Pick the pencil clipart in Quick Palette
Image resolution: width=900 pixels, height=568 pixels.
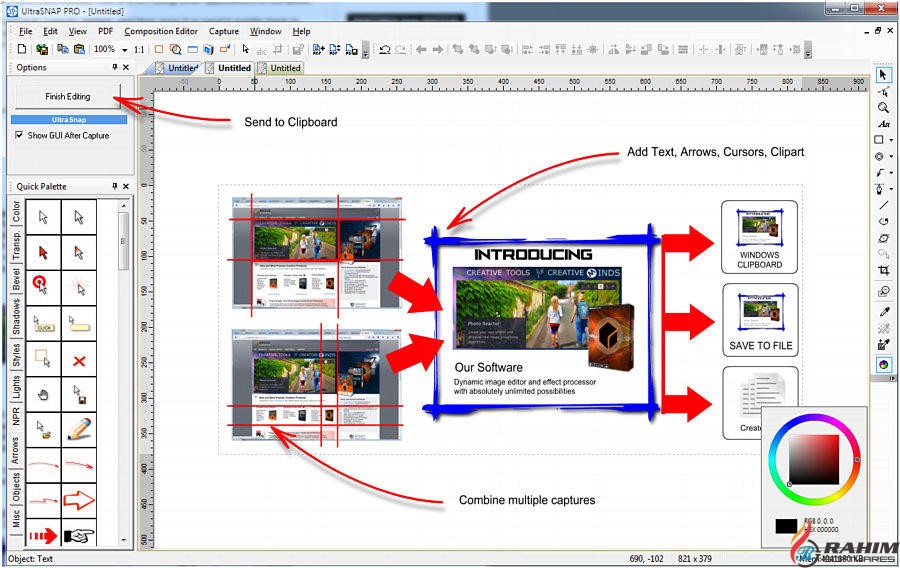point(79,430)
